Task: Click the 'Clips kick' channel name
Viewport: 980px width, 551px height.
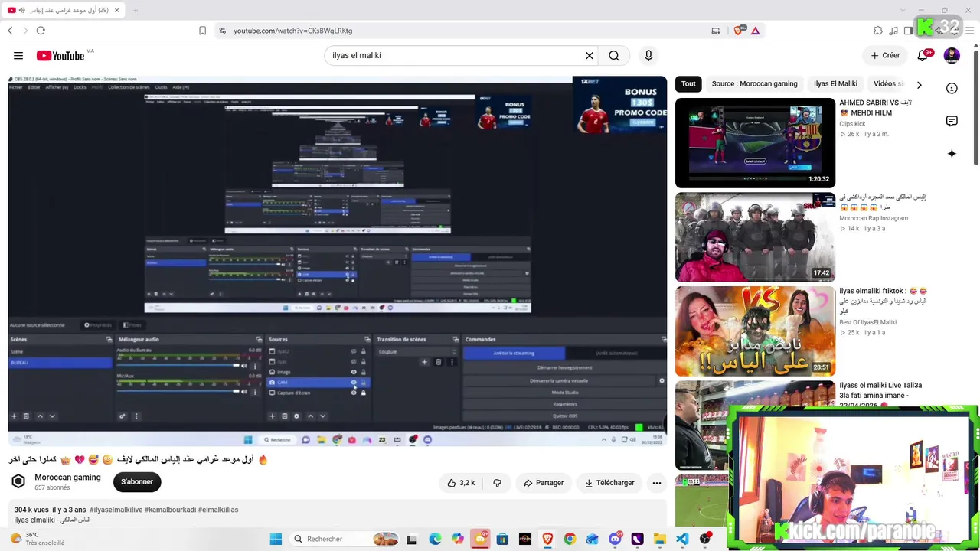Action: [852, 124]
